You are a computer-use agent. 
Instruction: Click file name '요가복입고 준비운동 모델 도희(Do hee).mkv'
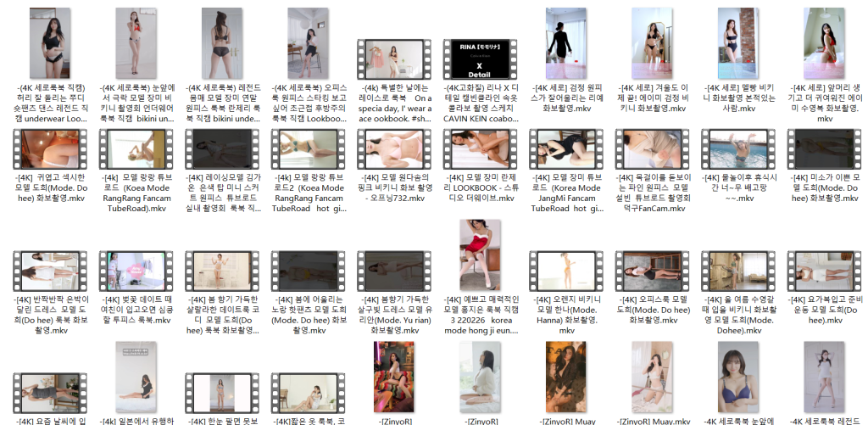pos(824,310)
